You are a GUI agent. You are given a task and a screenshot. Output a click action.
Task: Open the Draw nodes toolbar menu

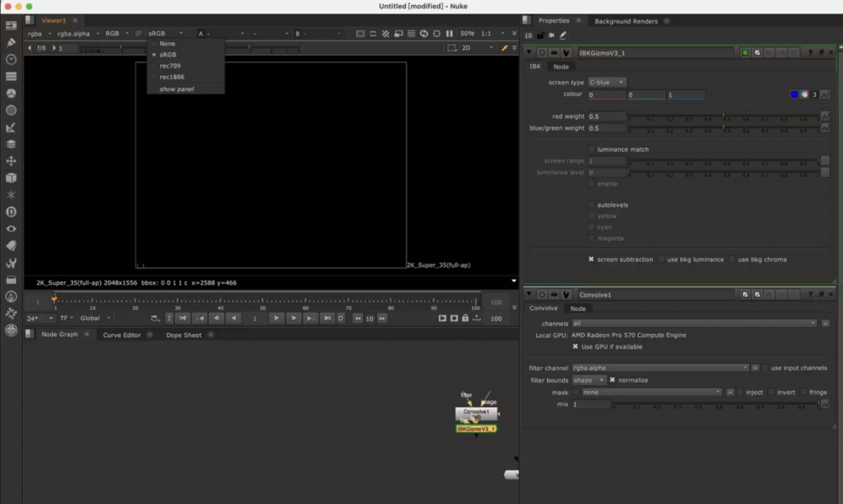(11, 42)
